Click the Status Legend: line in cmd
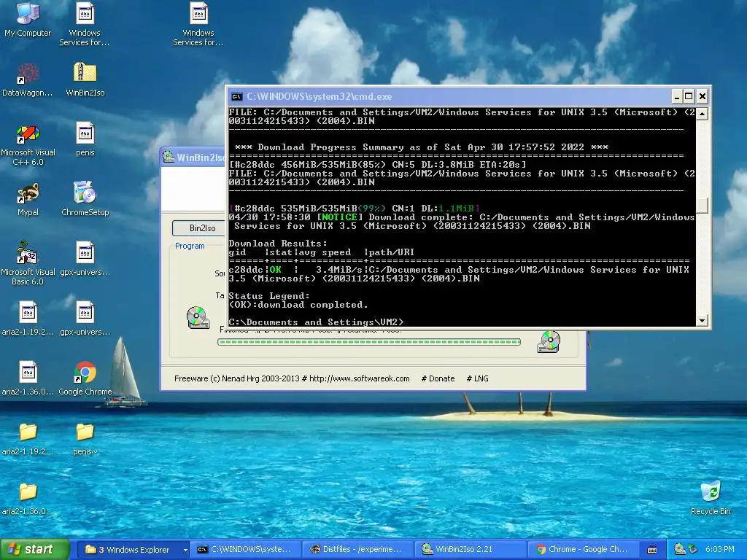The image size is (747, 560). click(269, 296)
